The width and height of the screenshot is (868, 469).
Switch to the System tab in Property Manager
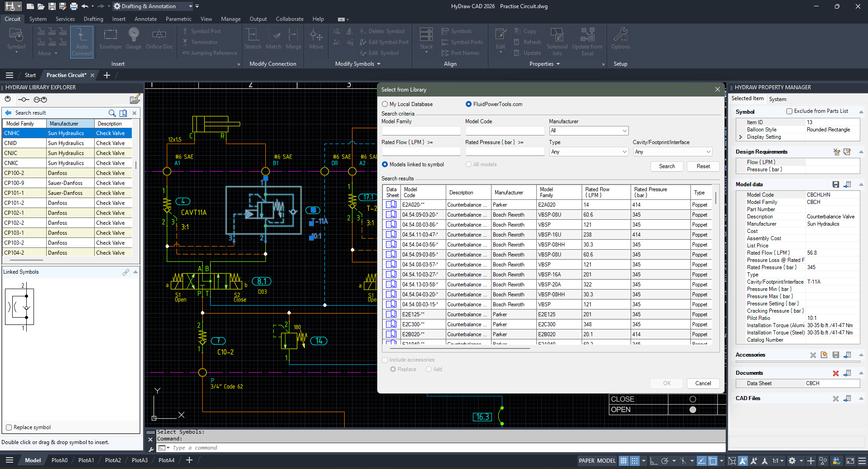pos(777,99)
